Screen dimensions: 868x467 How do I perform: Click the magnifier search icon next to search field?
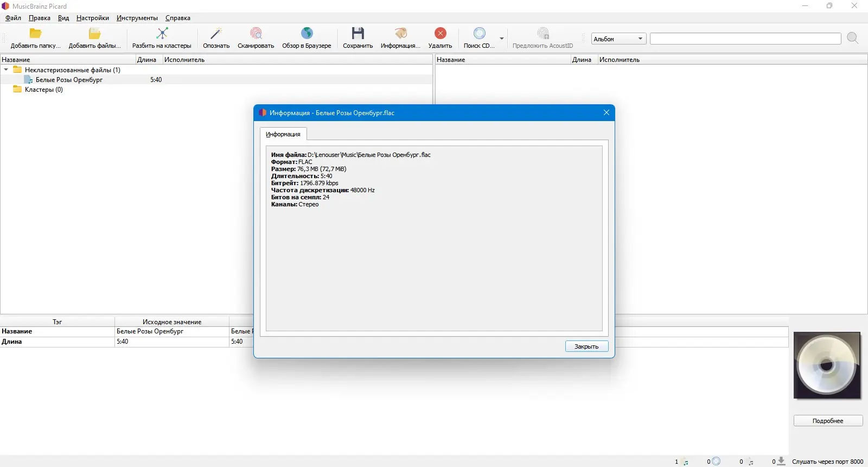pos(853,38)
